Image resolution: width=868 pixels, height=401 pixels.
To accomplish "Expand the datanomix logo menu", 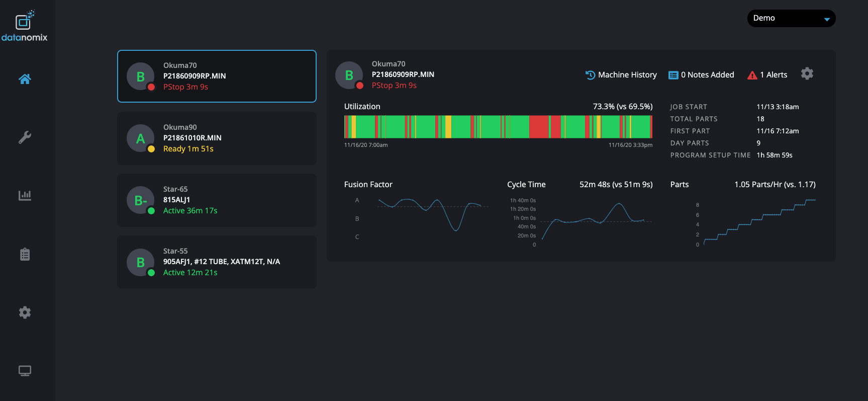I will 25,25.
